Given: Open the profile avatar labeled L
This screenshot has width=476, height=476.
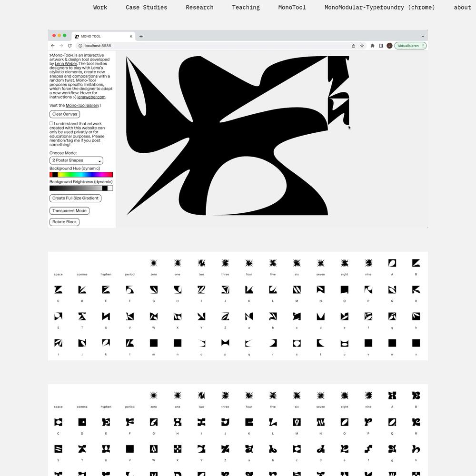Looking at the screenshot, I should [x=389, y=46].
